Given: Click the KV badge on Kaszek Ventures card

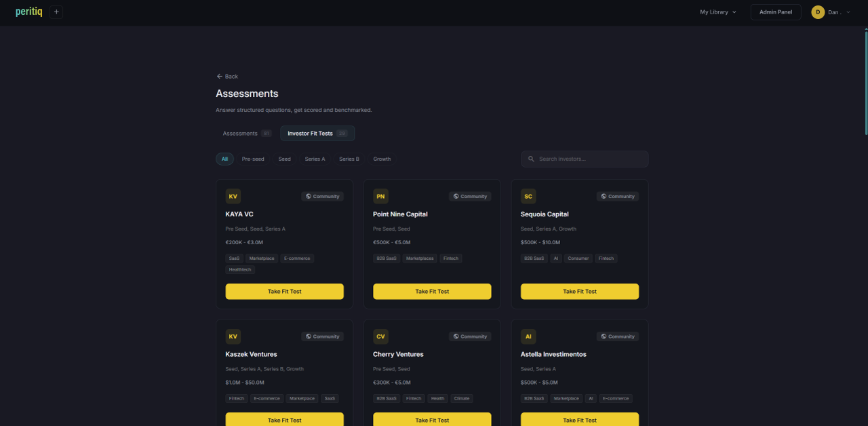Looking at the screenshot, I should coord(233,336).
